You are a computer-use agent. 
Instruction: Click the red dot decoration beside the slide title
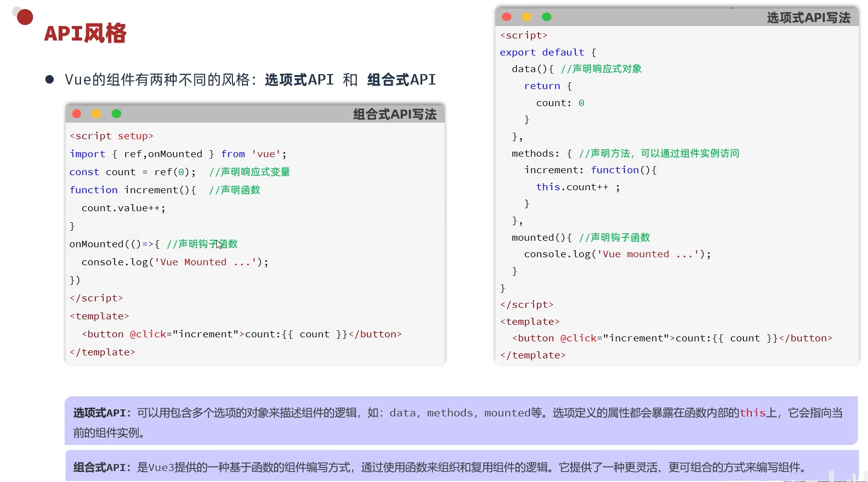click(24, 17)
